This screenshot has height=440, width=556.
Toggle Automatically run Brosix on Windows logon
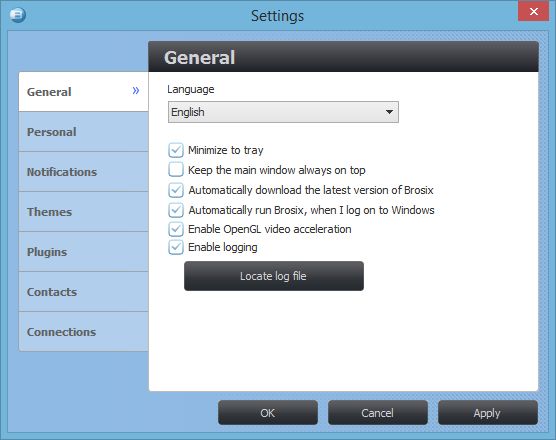(176, 210)
